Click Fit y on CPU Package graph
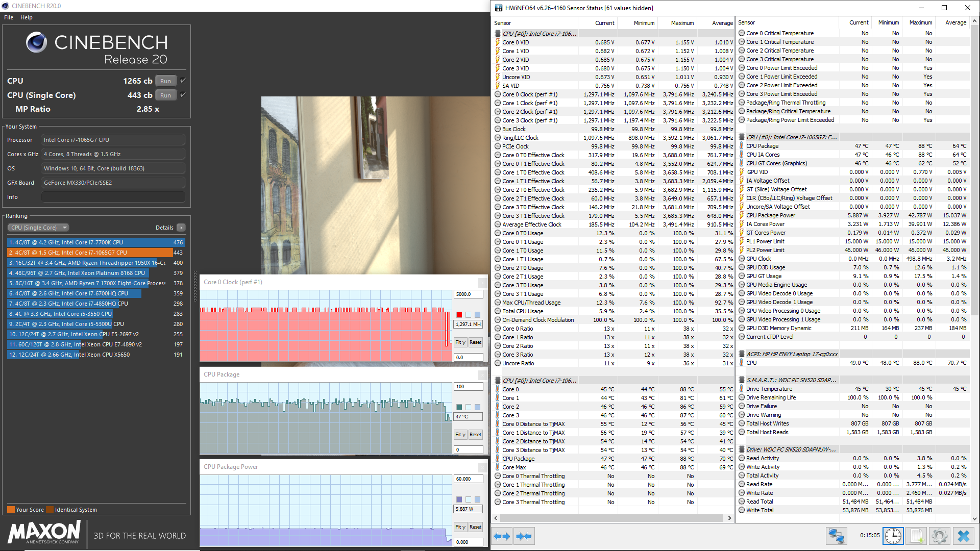This screenshot has width=980, height=551. click(x=460, y=435)
